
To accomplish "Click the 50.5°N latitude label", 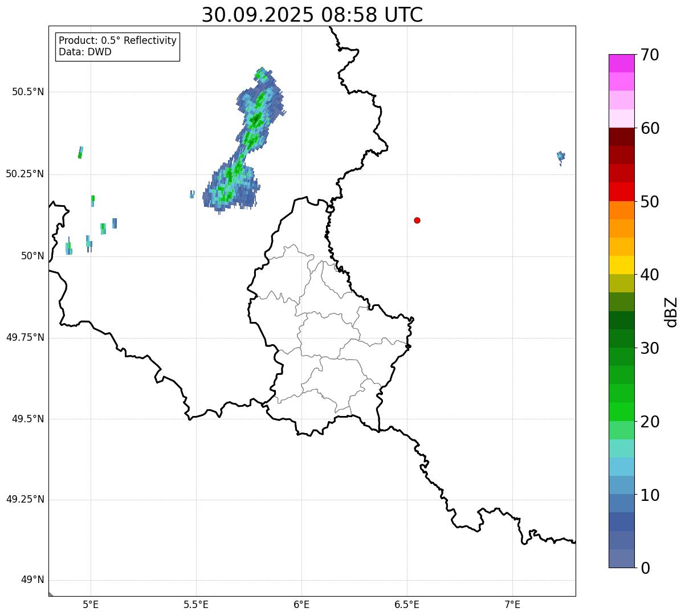I will 28,92.
